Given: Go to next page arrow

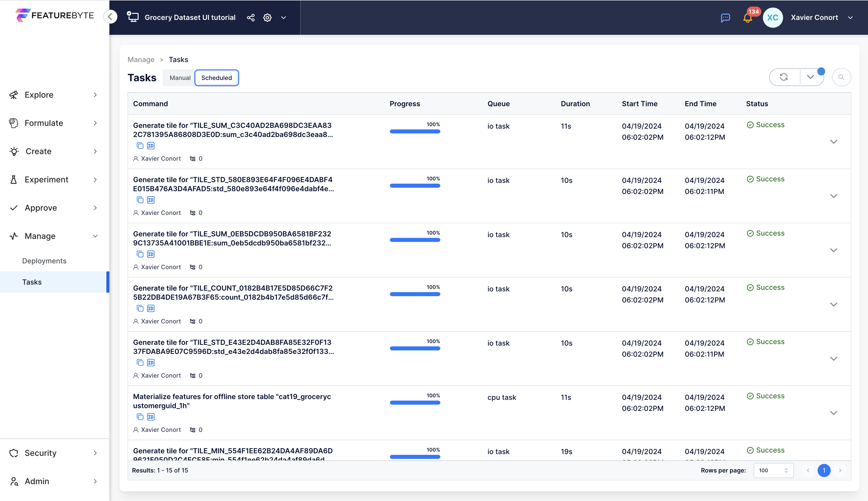Looking at the screenshot, I should (x=840, y=470).
